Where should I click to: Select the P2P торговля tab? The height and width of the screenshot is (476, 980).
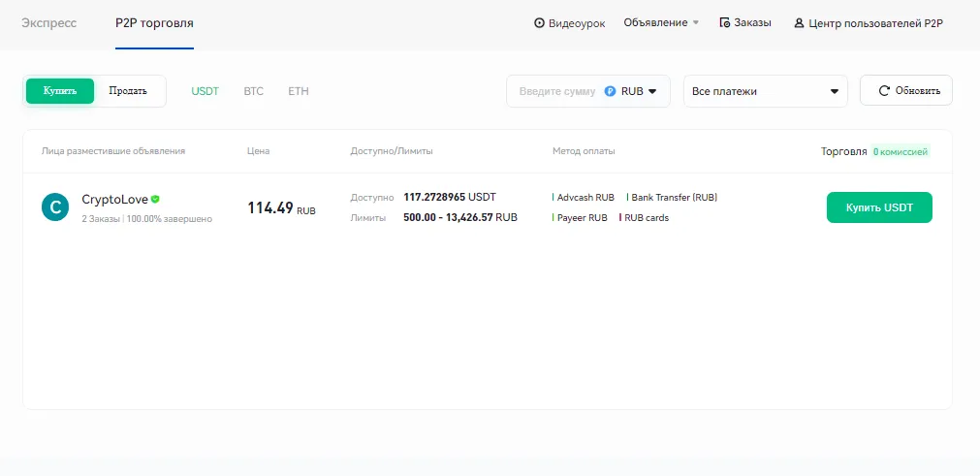(x=154, y=23)
